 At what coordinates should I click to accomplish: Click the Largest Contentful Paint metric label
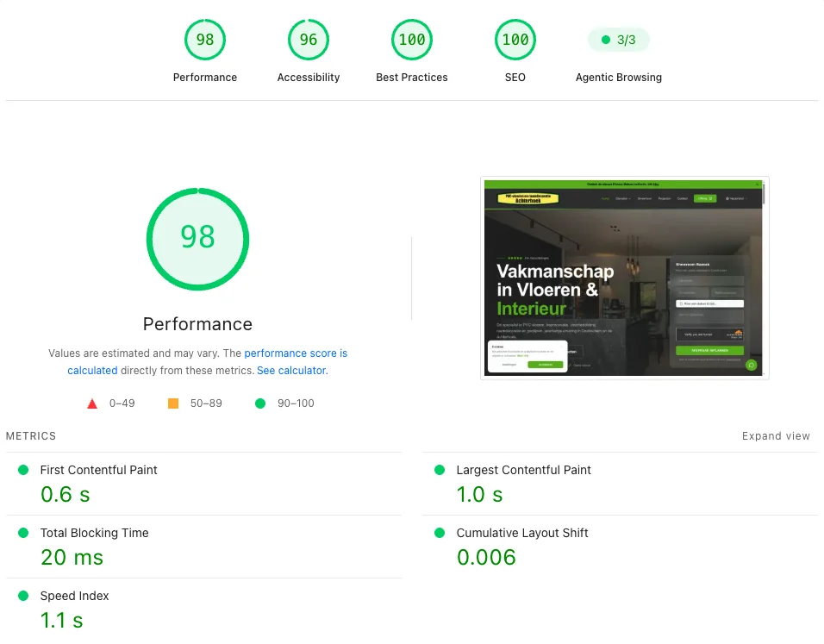tap(523, 470)
